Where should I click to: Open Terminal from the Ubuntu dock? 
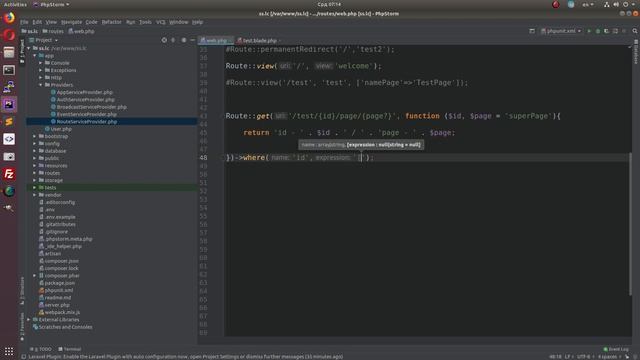[9, 70]
